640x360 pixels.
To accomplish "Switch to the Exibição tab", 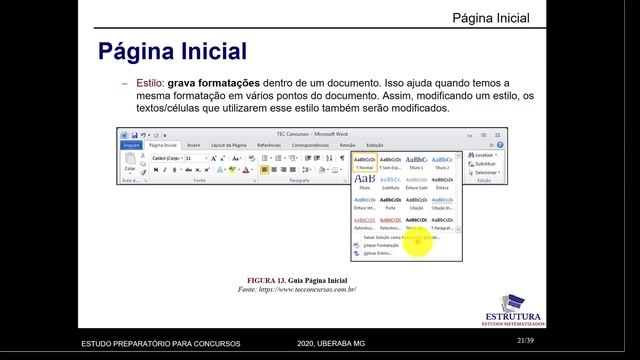I will [x=375, y=145].
